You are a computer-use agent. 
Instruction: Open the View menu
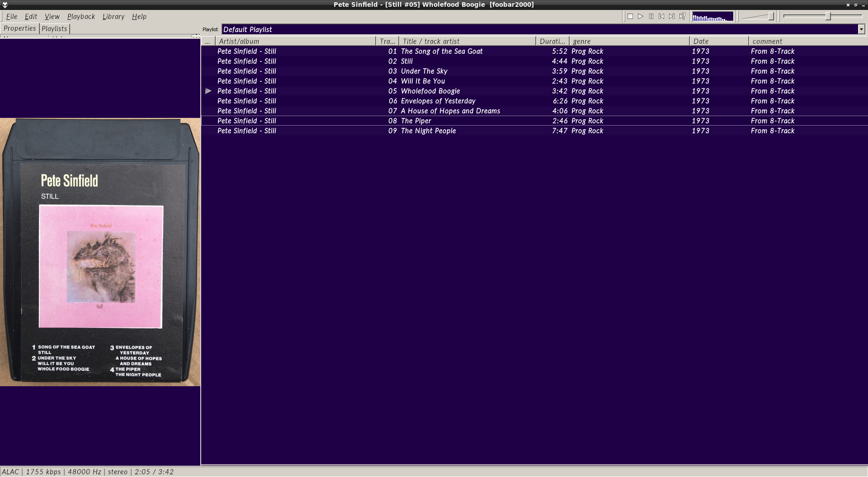(x=52, y=16)
